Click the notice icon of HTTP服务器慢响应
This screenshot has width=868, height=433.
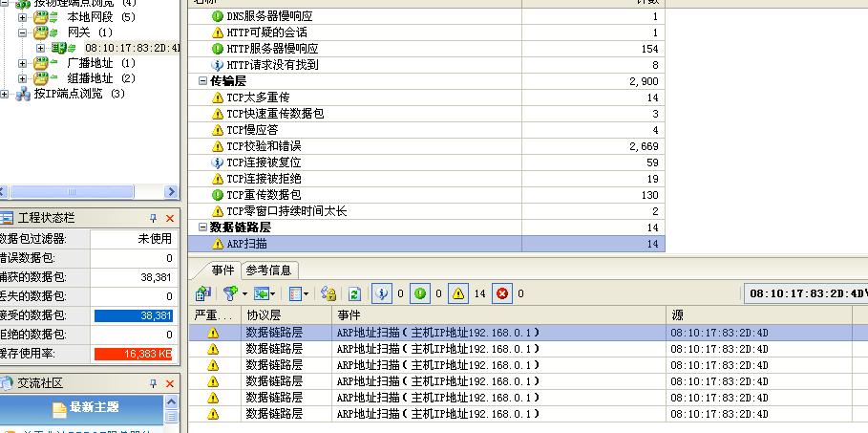tap(218, 49)
